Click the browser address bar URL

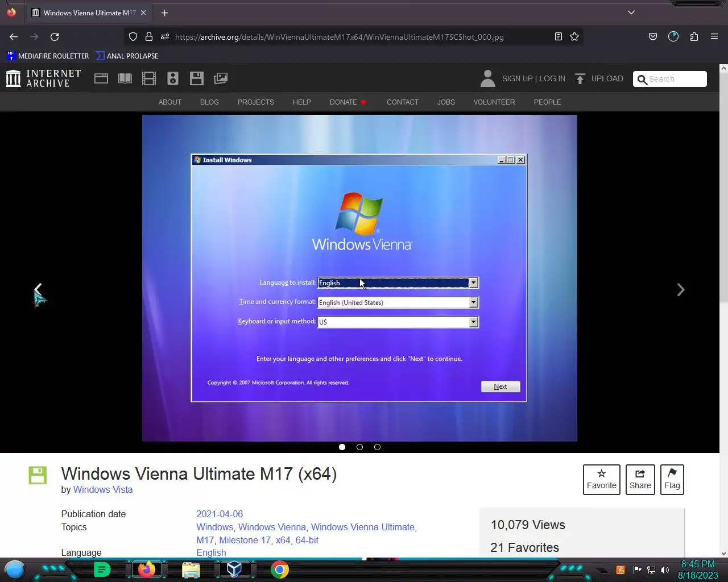[339, 37]
